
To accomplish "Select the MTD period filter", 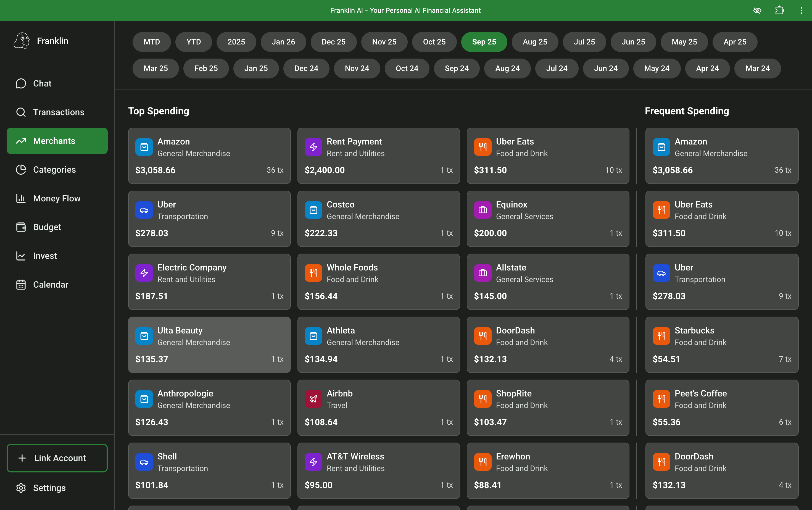I will 152,42.
